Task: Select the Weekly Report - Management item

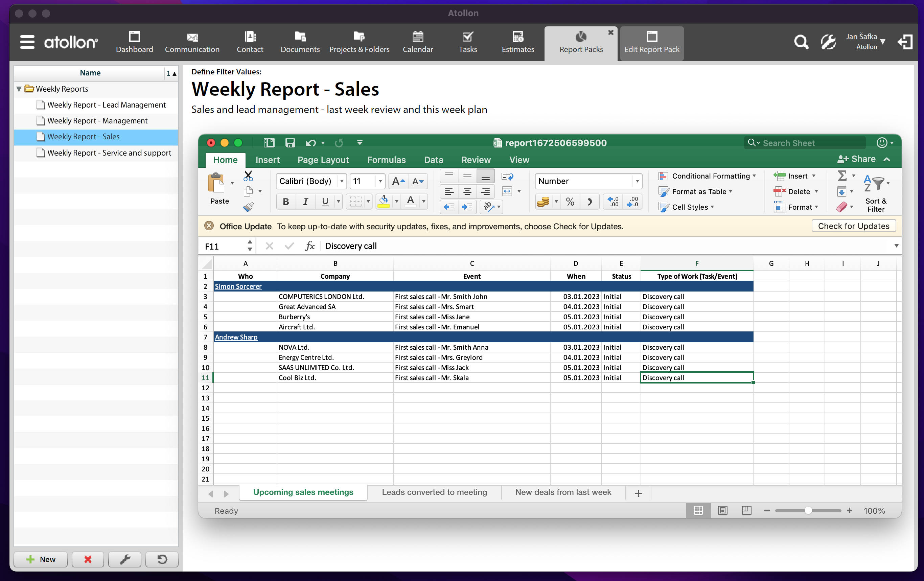Action: tap(97, 120)
